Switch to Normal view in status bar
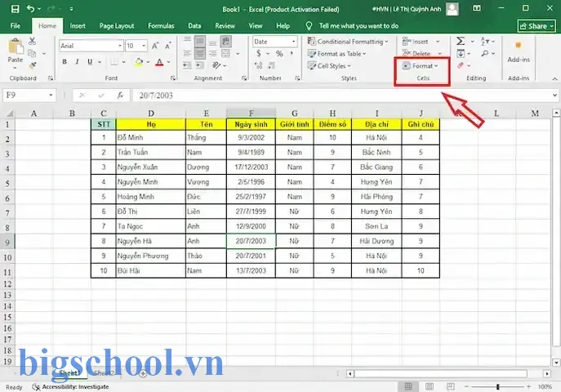Viewport: 561px width, 392px height. click(408, 386)
